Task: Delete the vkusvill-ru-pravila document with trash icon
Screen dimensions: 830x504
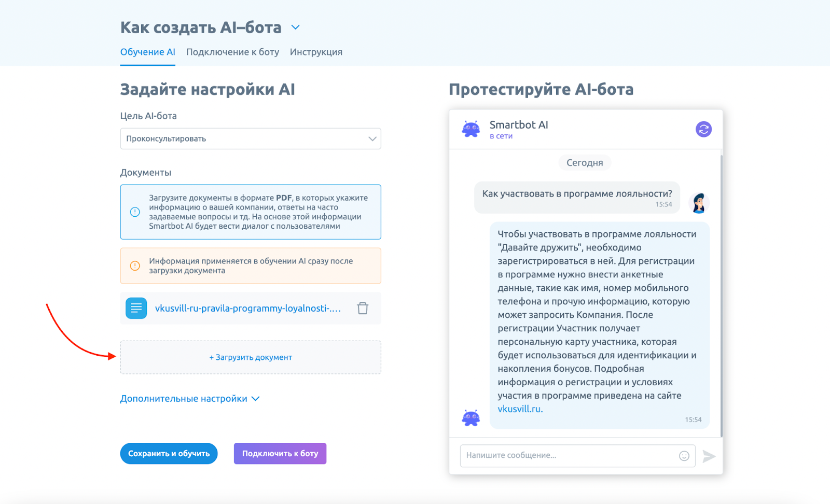Action: point(363,308)
